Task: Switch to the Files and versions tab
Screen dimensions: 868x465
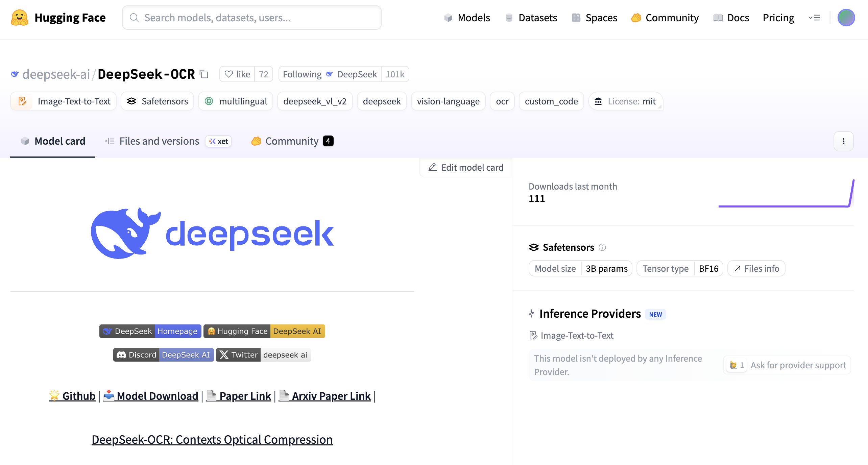Action: tap(159, 141)
